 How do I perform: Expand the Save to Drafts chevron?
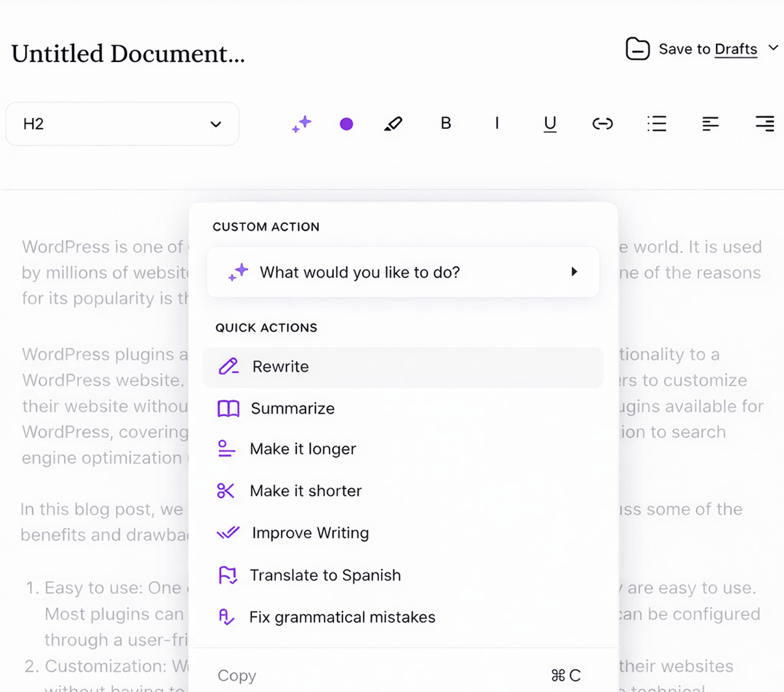coord(773,48)
